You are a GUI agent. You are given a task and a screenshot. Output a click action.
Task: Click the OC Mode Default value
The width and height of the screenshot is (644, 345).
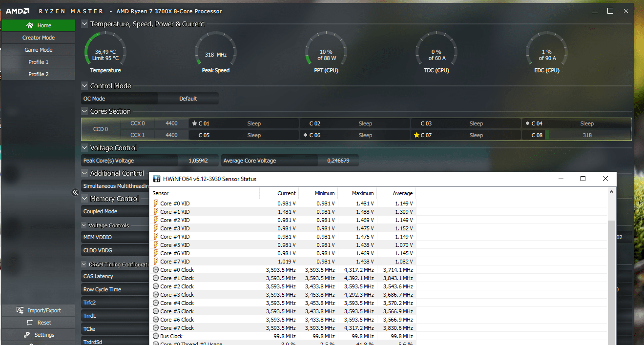(188, 99)
